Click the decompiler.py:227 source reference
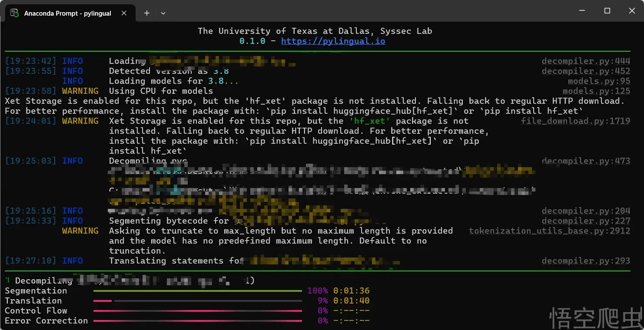This screenshot has width=644, height=330. click(585, 221)
